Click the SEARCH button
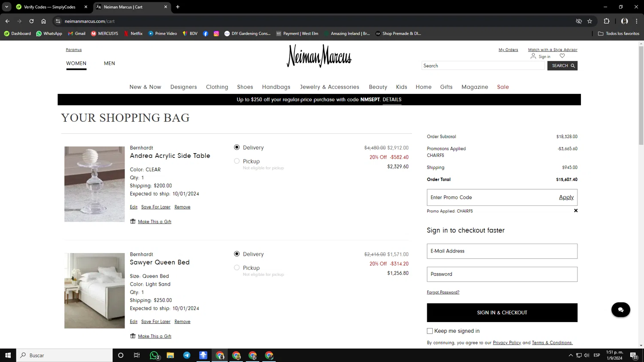Viewport: 644px width, 362px height. click(x=562, y=66)
